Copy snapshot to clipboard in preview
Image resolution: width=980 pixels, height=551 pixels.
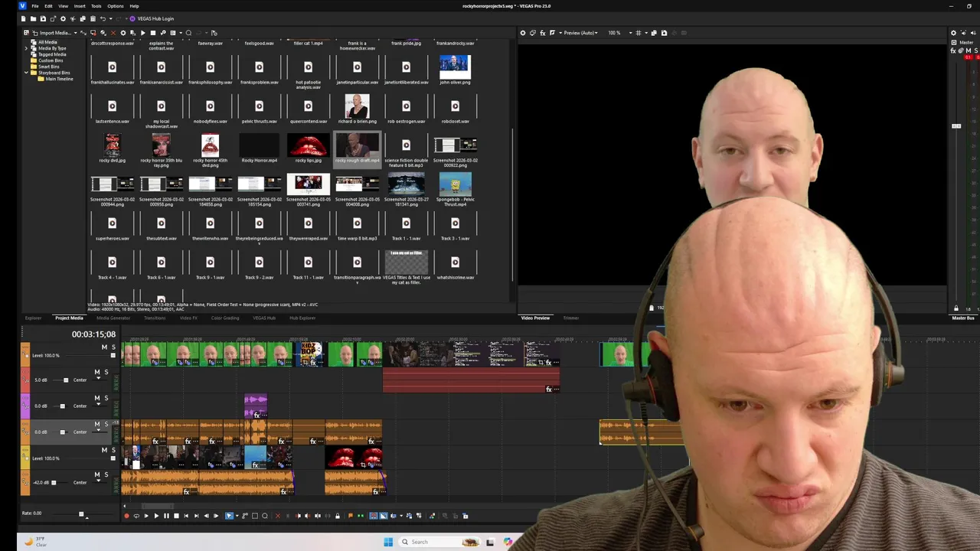pos(654,33)
